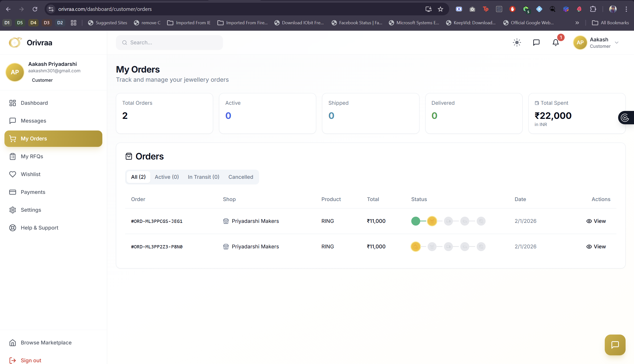Open the All Bookmarks folder

(x=610, y=23)
